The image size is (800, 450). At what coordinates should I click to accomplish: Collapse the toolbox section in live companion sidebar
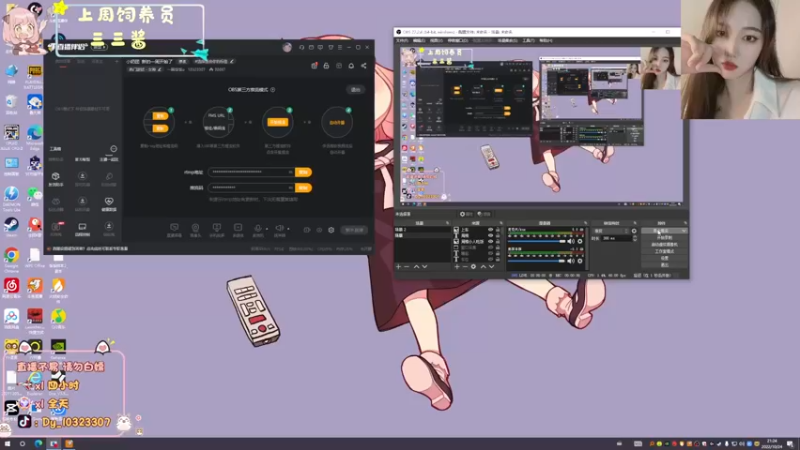point(114,149)
